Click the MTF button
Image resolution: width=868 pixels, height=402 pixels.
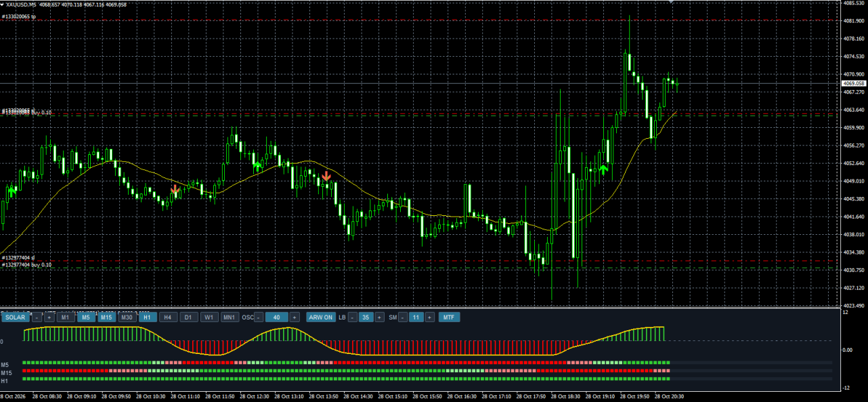449,317
